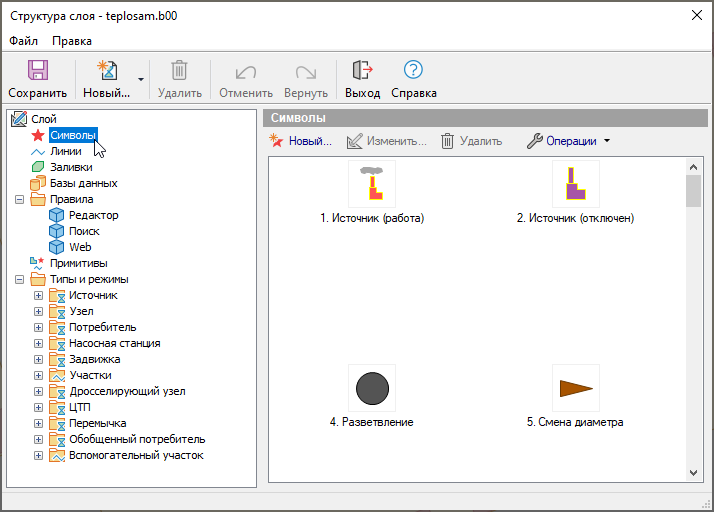Click the Новый toolbar icon
The image size is (714, 512).
[106, 71]
